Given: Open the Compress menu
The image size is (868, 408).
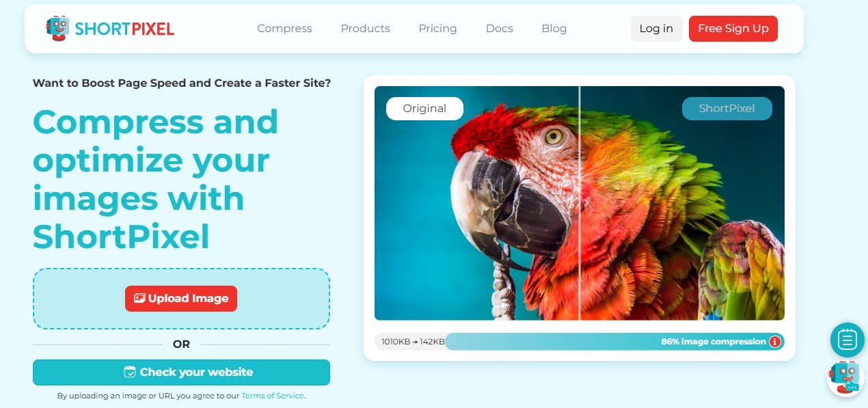Looking at the screenshot, I should (x=284, y=29).
